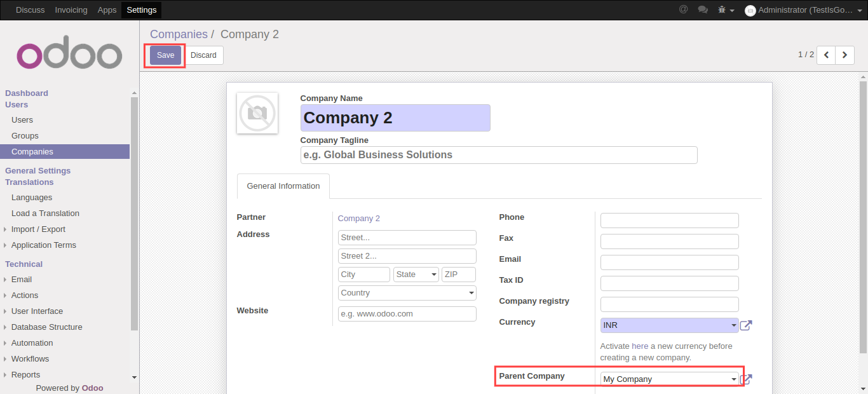Click the Company Tagline input field
The height and width of the screenshot is (394, 868).
pos(498,155)
